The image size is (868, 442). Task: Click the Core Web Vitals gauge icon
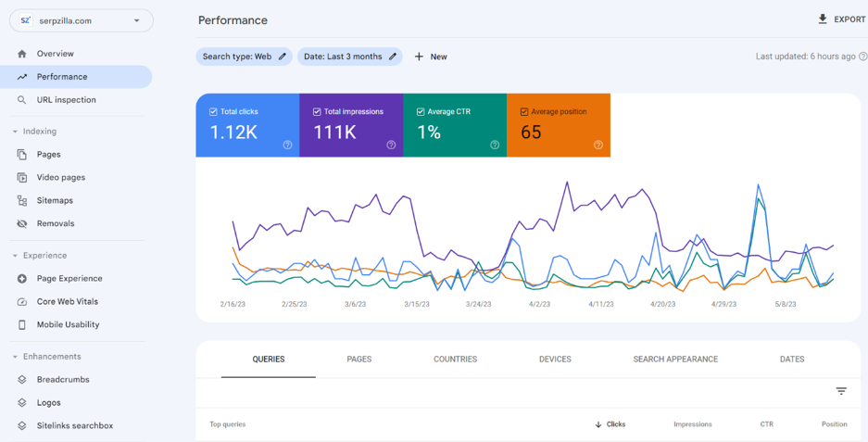[22, 302]
